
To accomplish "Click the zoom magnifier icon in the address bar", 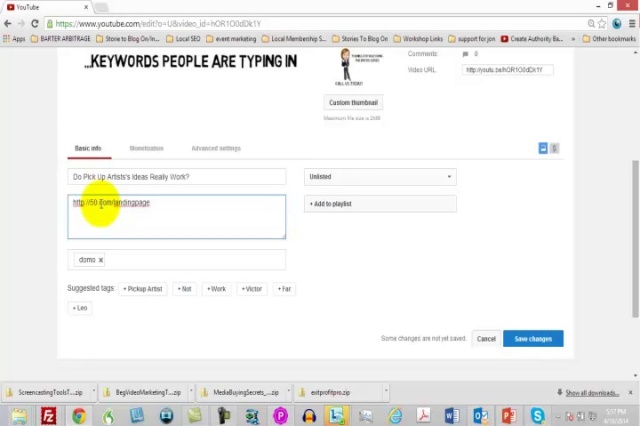I will [x=591, y=24].
